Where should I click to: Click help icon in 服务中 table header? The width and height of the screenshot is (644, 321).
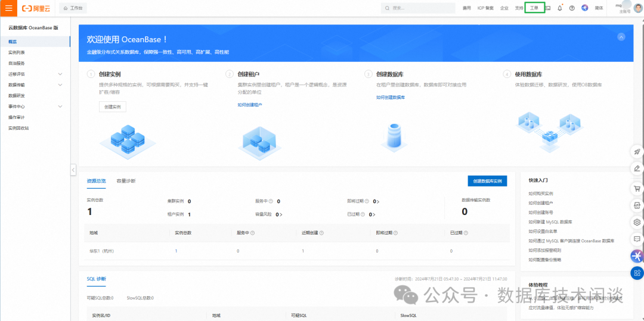[x=253, y=233]
